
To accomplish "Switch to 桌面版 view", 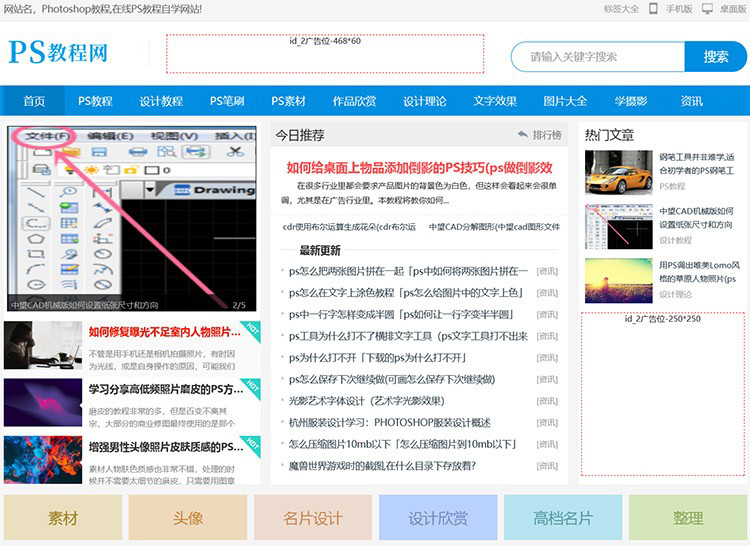I will click(x=733, y=9).
